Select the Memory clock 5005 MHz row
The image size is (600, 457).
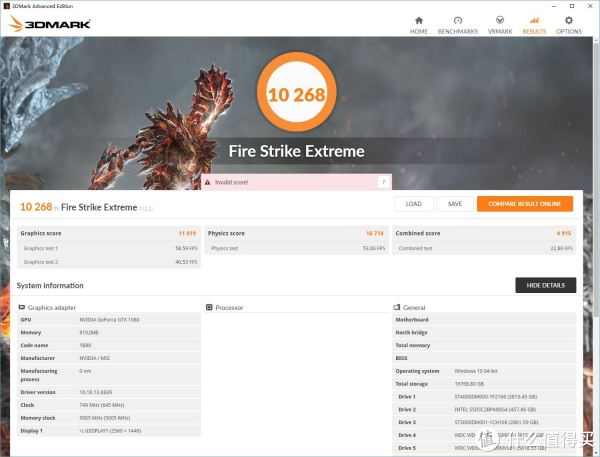[109, 418]
